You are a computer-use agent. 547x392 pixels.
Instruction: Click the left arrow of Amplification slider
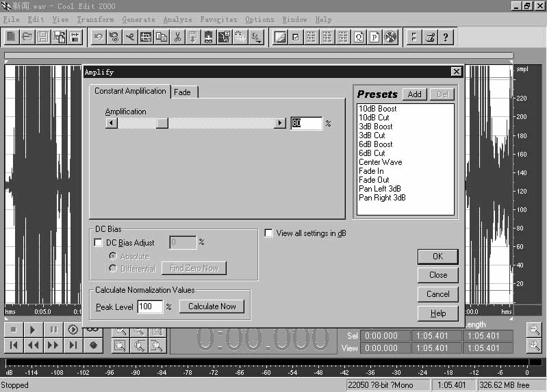click(112, 123)
